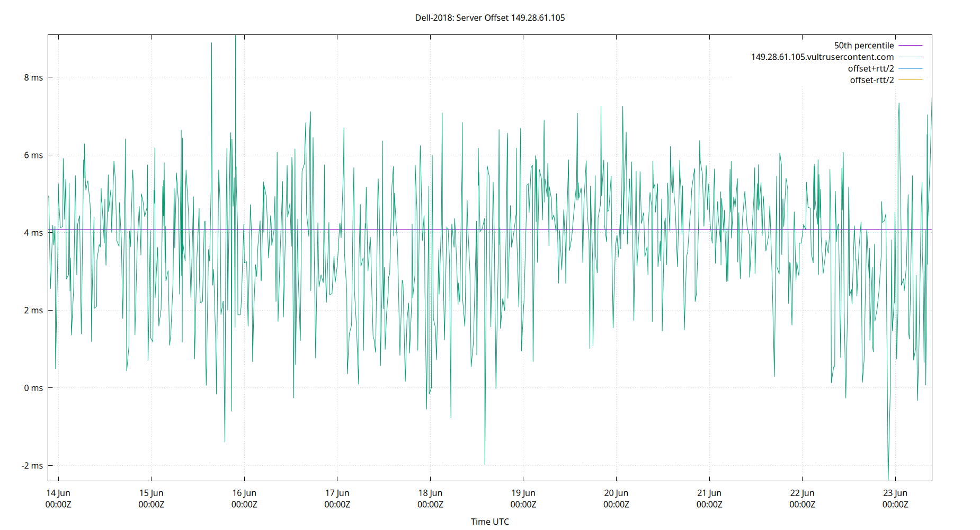Screen dimensions: 980x530
Task: Click the 'offset-rtt/2' legend entry
Action: 872,80
